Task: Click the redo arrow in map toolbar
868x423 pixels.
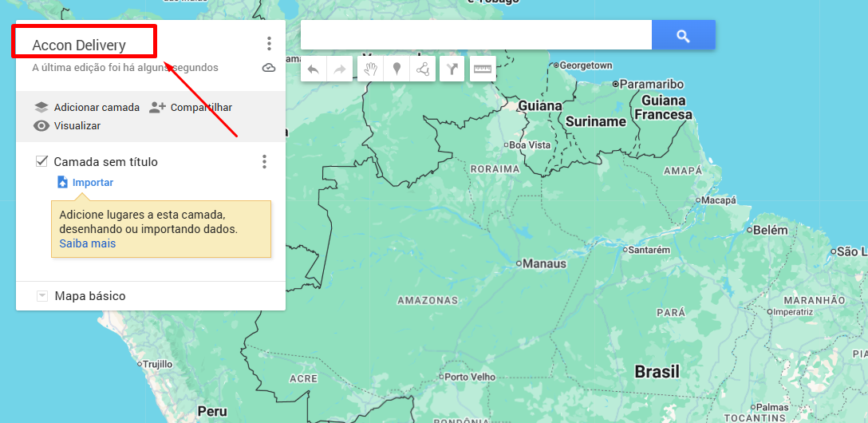Action: pyautogui.click(x=339, y=69)
